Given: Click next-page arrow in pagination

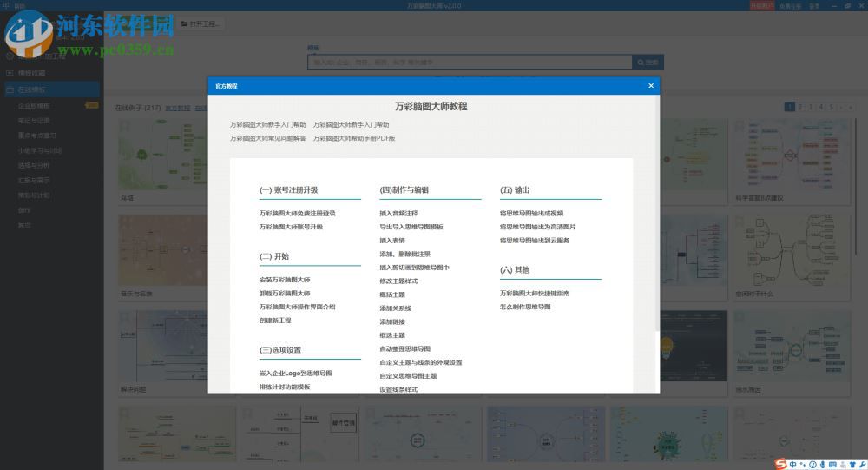Looking at the screenshot, I should pyautogui.click(x=841, y=107).
